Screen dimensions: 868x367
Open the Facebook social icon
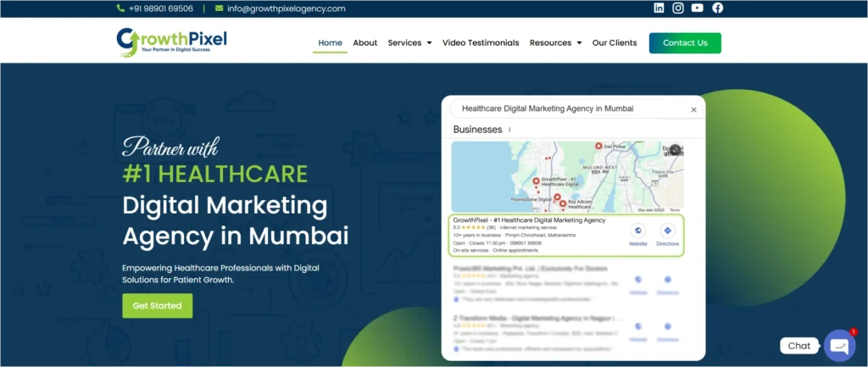717,8
